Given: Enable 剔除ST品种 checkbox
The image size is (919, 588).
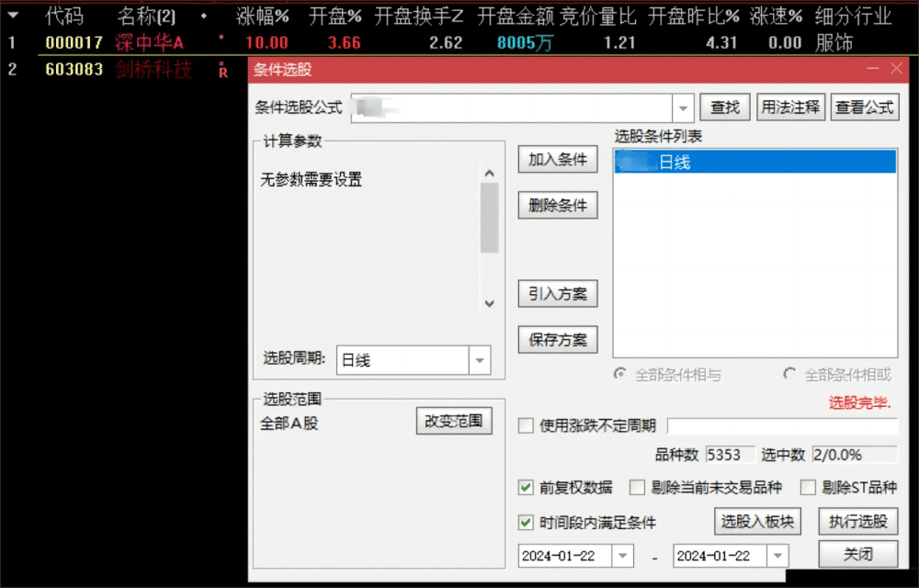Looking at the screenshot, I should pyautogui.click(x=808, y=487).
